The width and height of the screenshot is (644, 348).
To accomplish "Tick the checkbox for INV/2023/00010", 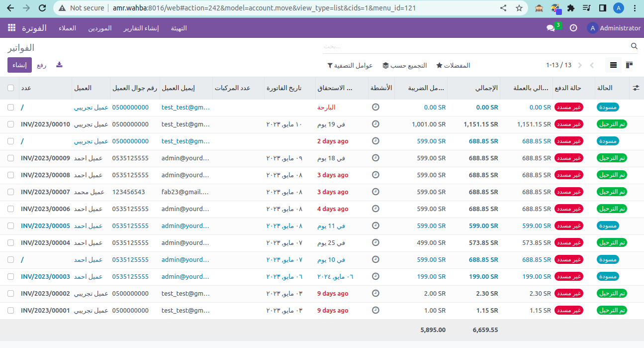I will click(11, 124).
